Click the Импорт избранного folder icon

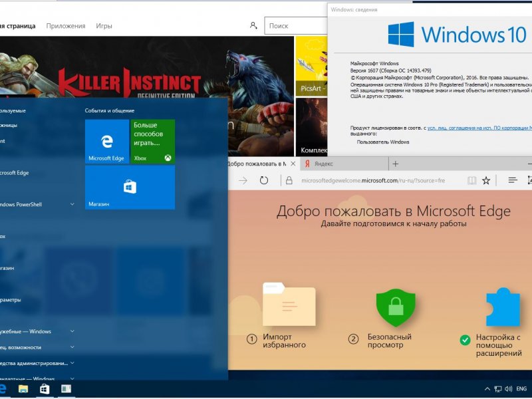coord(289,305)
